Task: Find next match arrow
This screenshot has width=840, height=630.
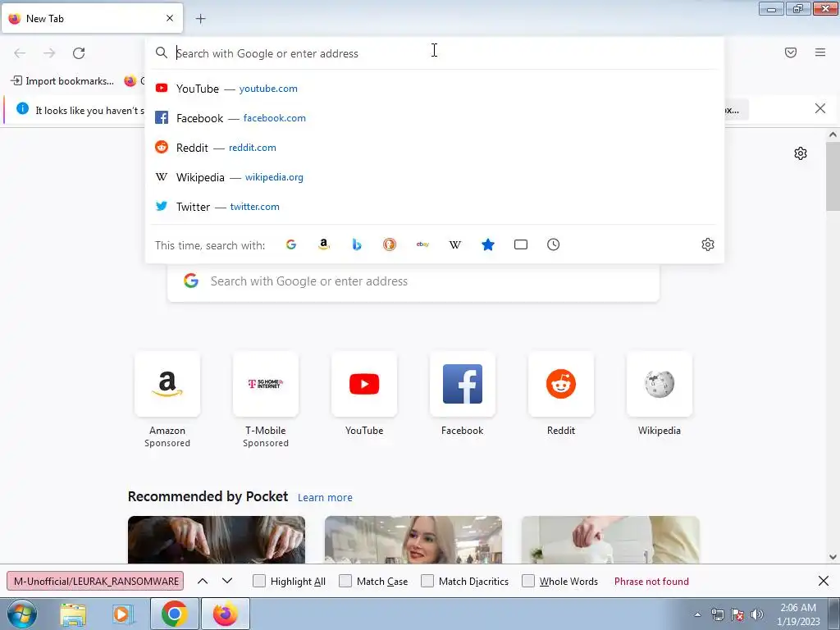Action: 227,581
